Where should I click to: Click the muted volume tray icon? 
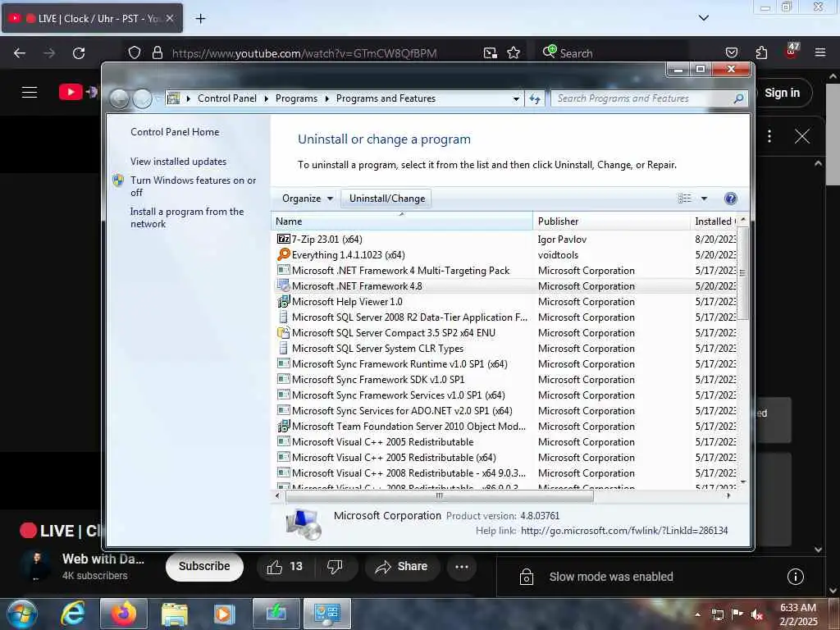tap(756, 614)
